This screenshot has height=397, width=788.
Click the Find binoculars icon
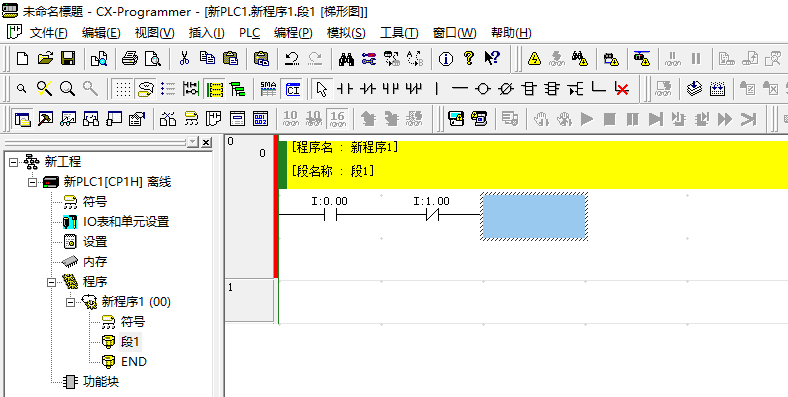[346, 58]
